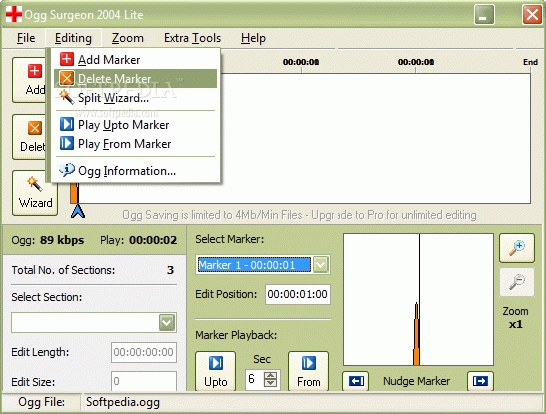Click the marker preview waveform panel
Screen dimensions: 546x414
click(418, 299)
